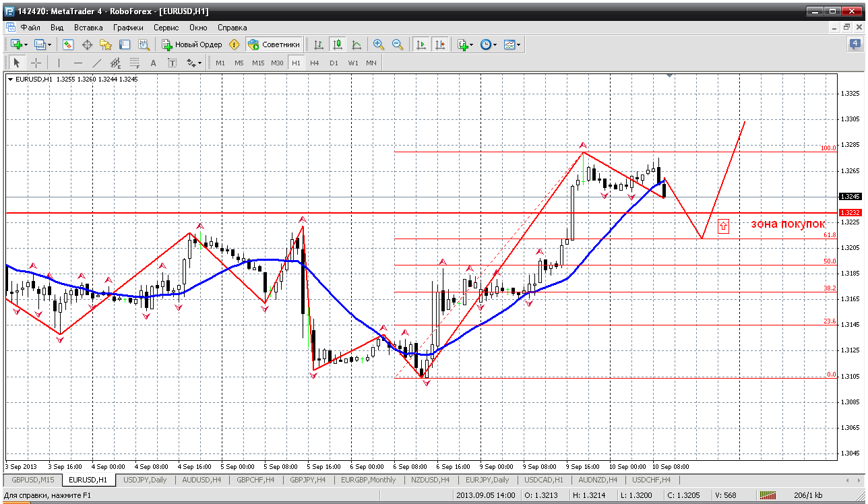Click the Zoom In magnifier icon
This screenshot has height=504, width=868.
(x=379, y=44)
